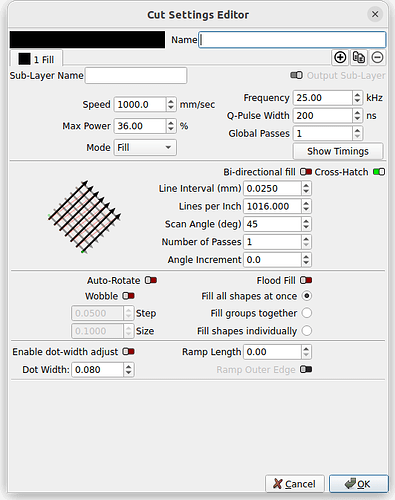Click the Angle Increment value field

pyautogui.click(x=272, y=260)
